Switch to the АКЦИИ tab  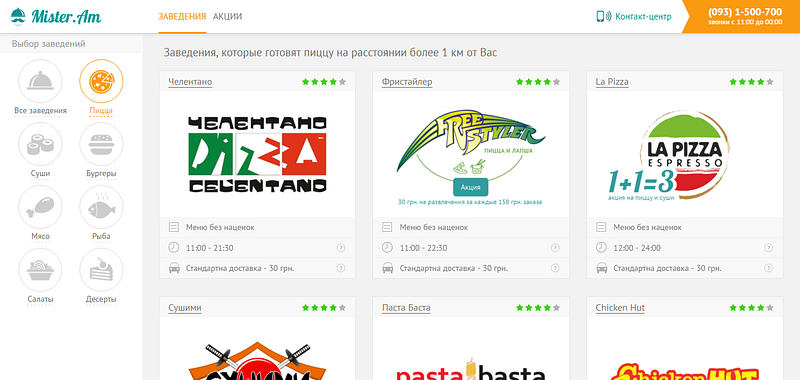(x=228, y=16)
